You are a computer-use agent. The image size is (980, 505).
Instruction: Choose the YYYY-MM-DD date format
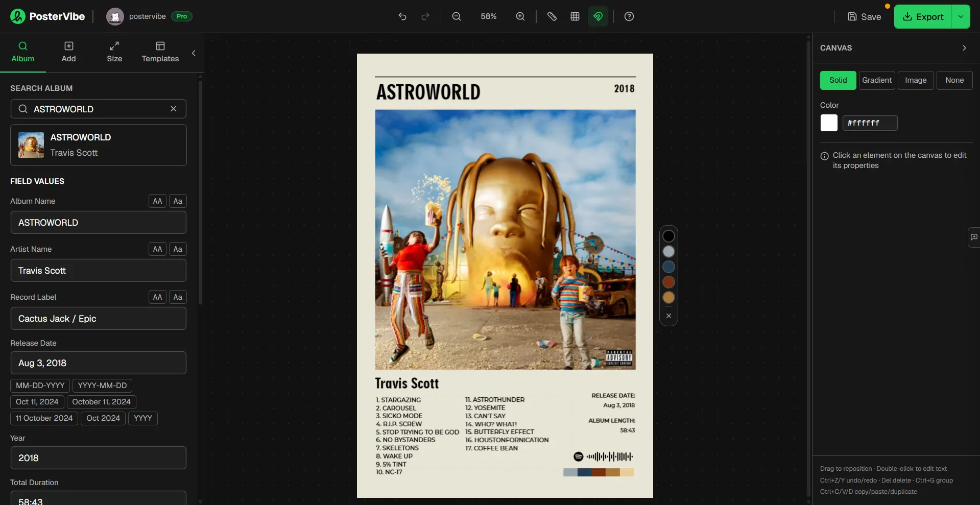103,386
